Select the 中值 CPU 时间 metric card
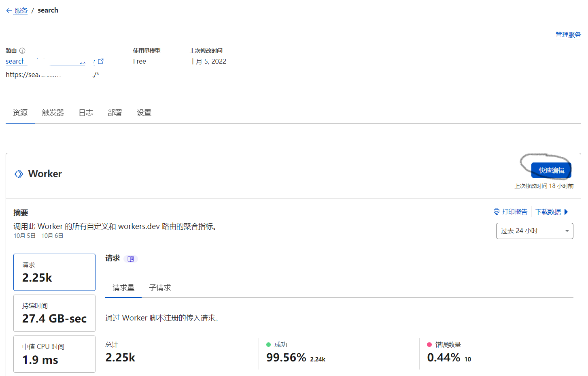 54,354
